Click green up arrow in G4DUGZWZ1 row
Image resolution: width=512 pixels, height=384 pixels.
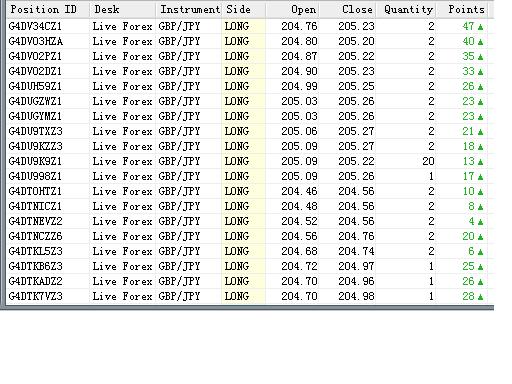coord(480,102)
